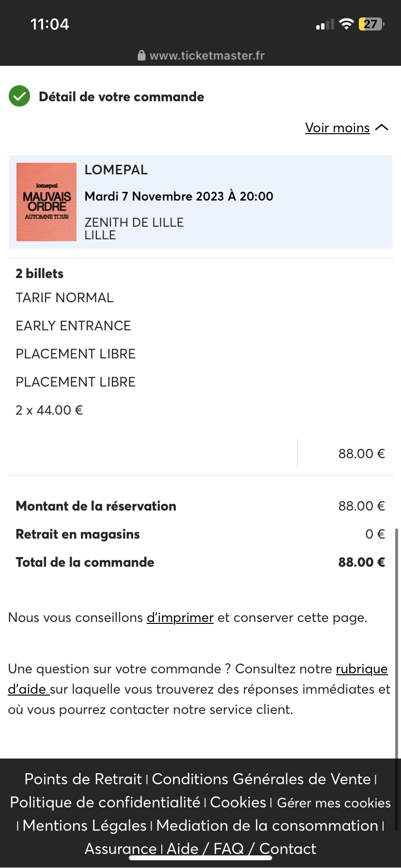Open Politique de confidentialité page

tap(105, 802)
